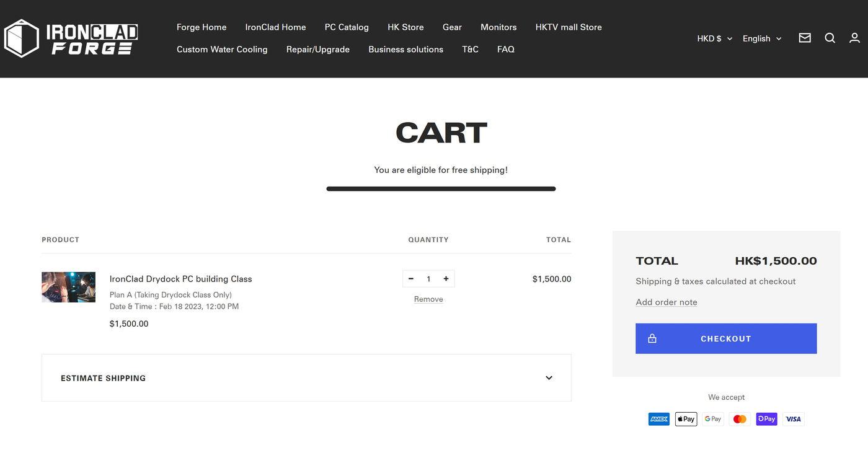
Task: Open the FAQ menu item
Action: (x=506, y=50)
